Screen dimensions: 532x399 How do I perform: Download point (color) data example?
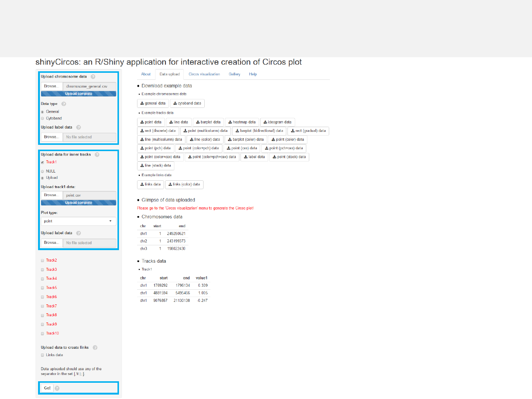pyautogui.click(x=288, y=140)
